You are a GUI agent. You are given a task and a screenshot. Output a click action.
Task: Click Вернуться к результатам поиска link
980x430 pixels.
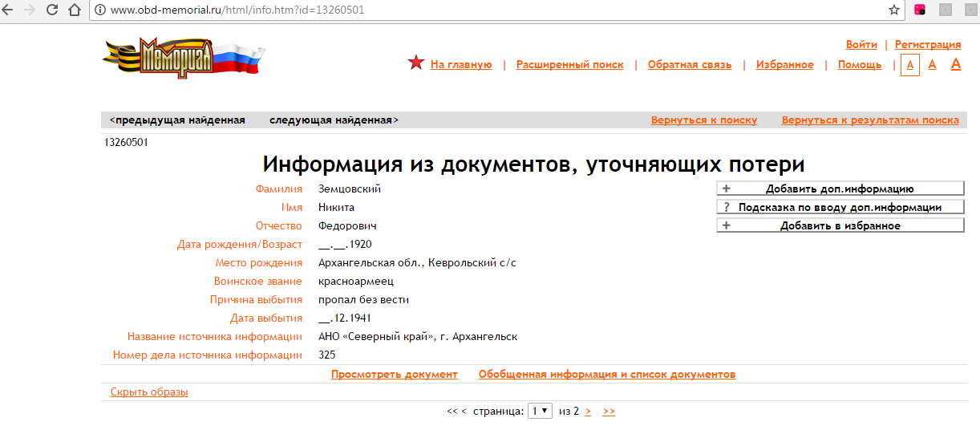(870, 120)
